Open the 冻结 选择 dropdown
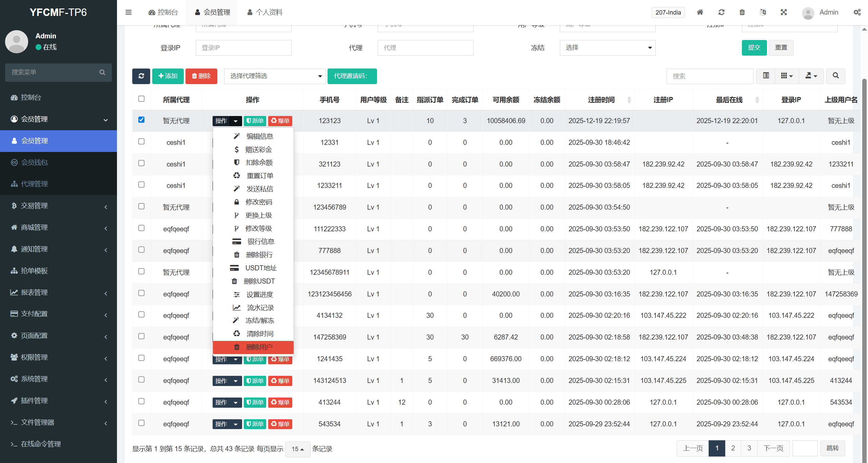 point(607,48)
